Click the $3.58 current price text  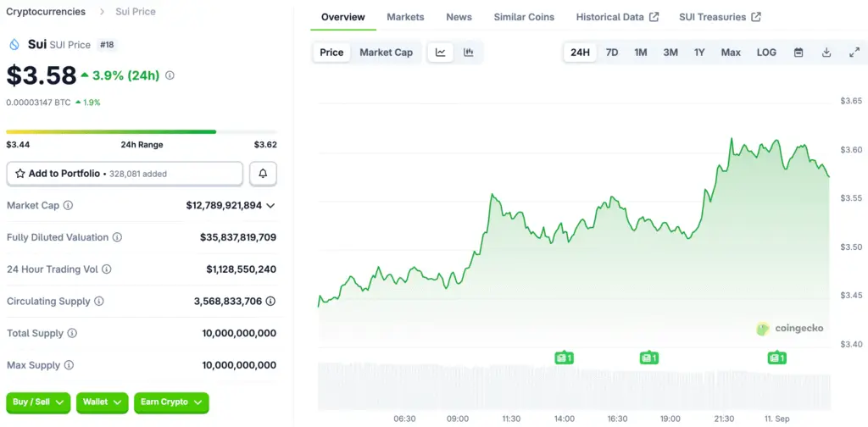pyautogui.click(x=42, y=75)
